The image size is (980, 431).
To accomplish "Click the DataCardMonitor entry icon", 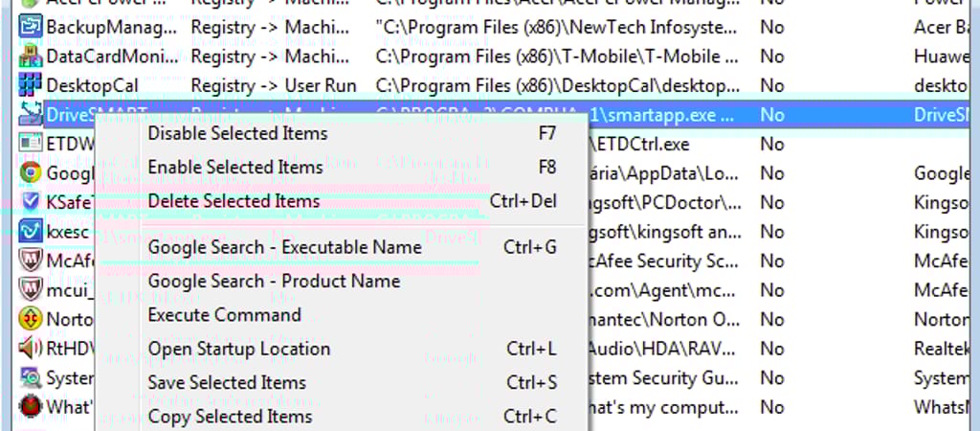I will tap(30, 57).
